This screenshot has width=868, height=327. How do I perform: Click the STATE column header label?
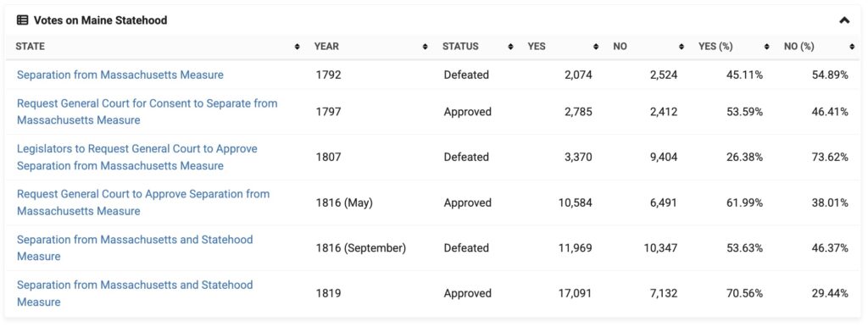pos(30,47)
